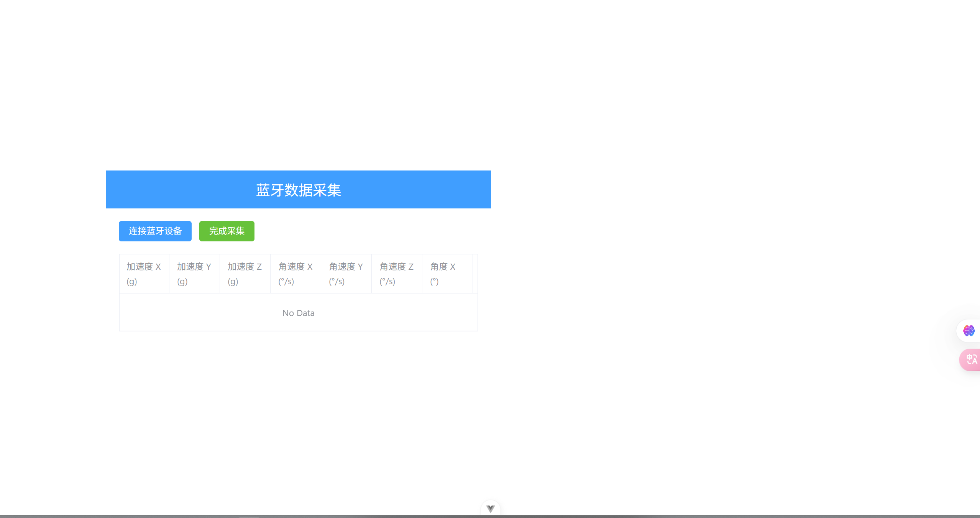Expand the downward chevron at page bottom
980x518 pixels.
pos(491,508)
